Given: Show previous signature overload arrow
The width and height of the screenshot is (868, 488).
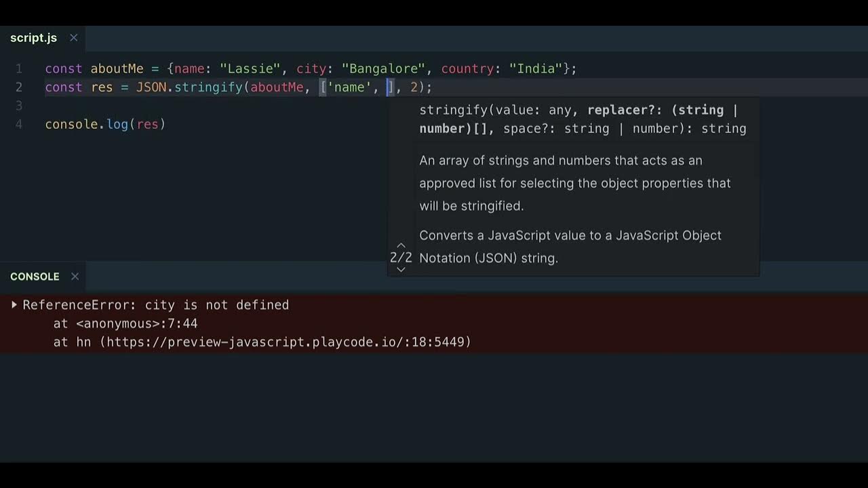Looking at the screenshot, I should point(401,245).
